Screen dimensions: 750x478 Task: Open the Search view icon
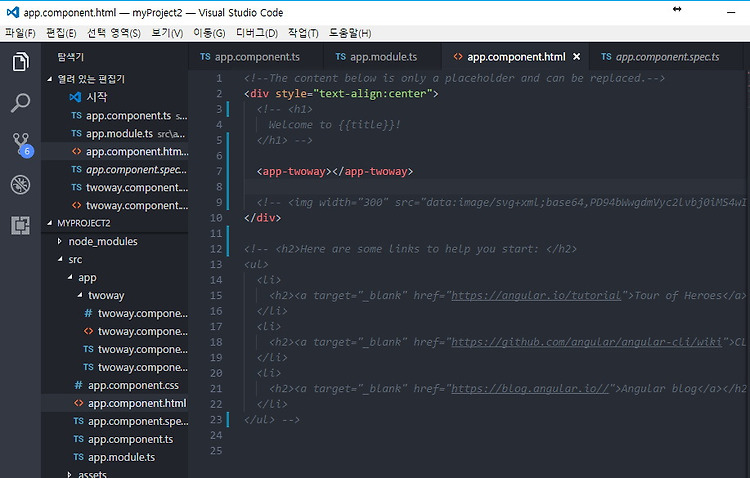click(21, 103)
